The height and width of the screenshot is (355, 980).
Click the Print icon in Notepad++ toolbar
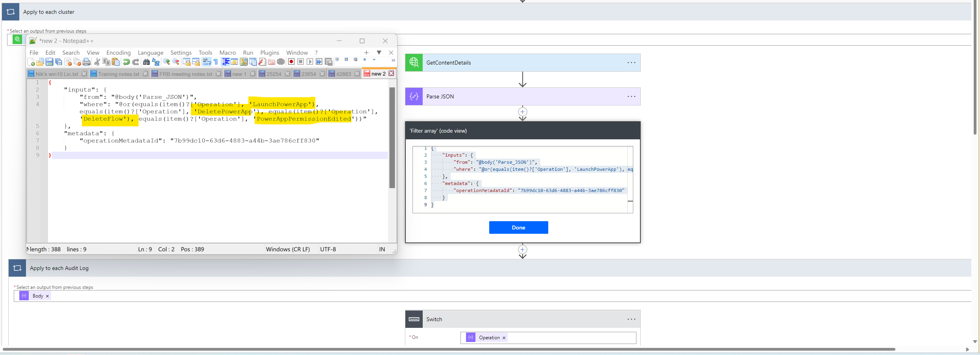pyautogui.click(x=87, y=62)
